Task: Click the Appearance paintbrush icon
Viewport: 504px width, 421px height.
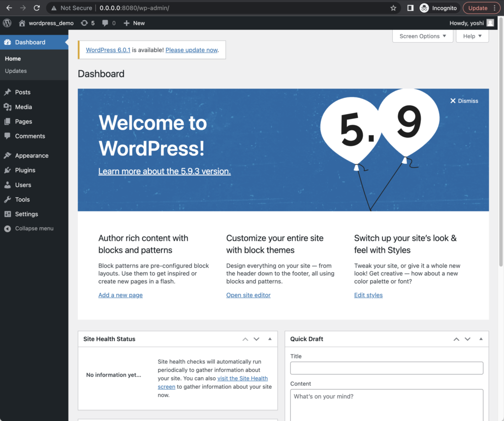Action: (x=8, y=155)
